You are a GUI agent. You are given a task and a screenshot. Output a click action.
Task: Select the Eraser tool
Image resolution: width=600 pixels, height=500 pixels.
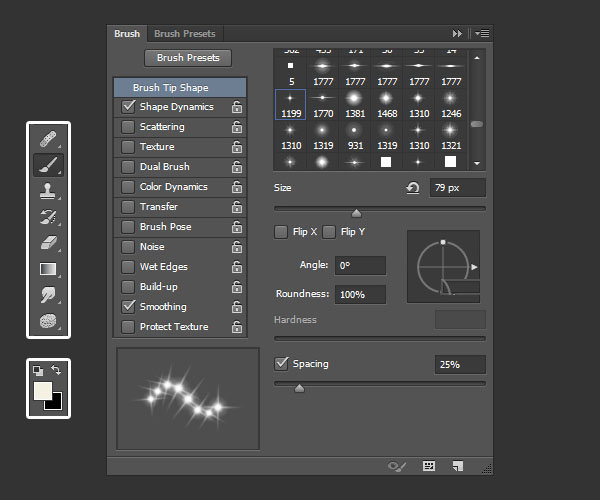coord(48,243)
